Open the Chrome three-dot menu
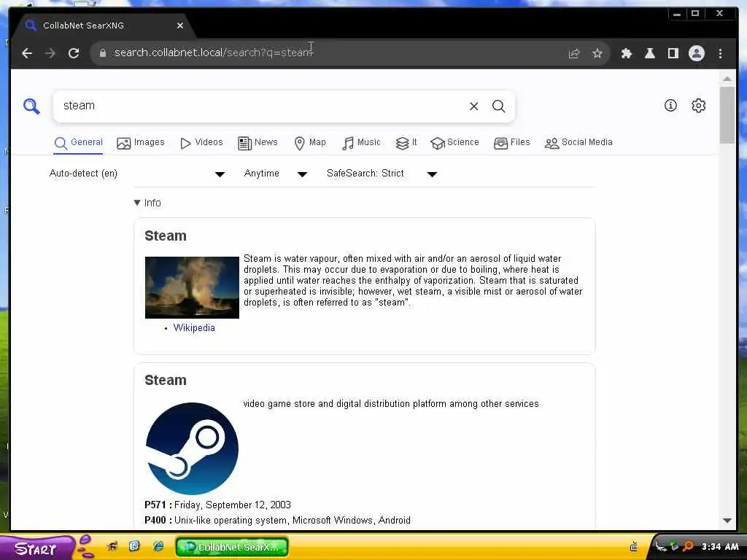 point(720,53)
